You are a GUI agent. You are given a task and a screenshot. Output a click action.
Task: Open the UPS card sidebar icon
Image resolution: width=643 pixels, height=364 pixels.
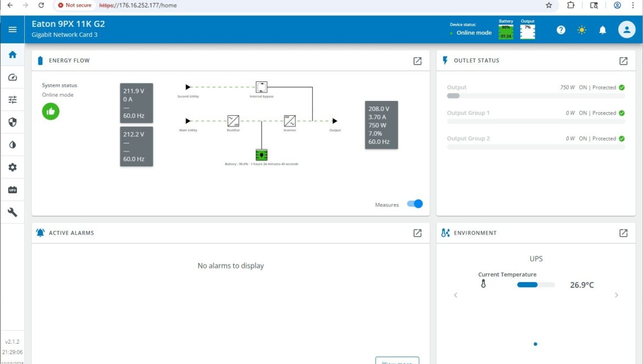[12, 190]
